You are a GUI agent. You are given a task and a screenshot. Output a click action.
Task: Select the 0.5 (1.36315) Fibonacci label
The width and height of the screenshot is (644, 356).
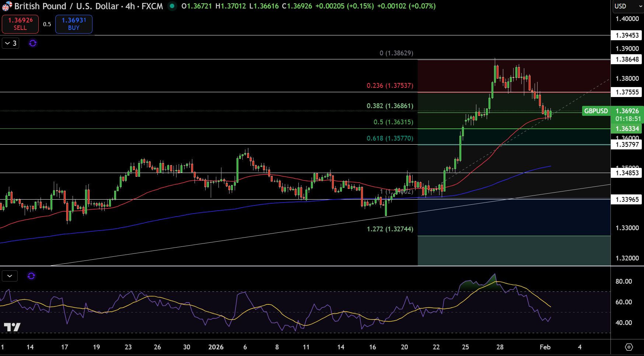[x=393, y=122]
